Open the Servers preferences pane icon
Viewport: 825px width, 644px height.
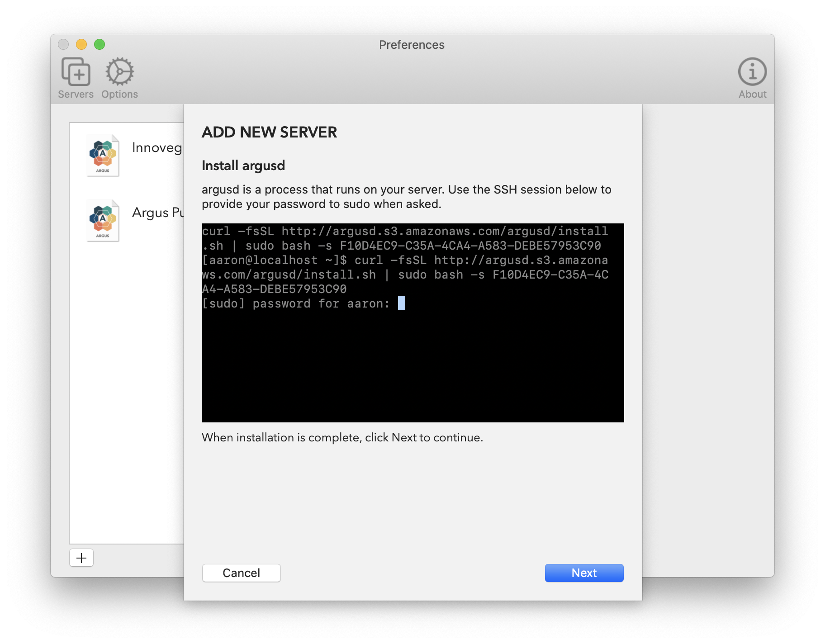click(76, 71)
